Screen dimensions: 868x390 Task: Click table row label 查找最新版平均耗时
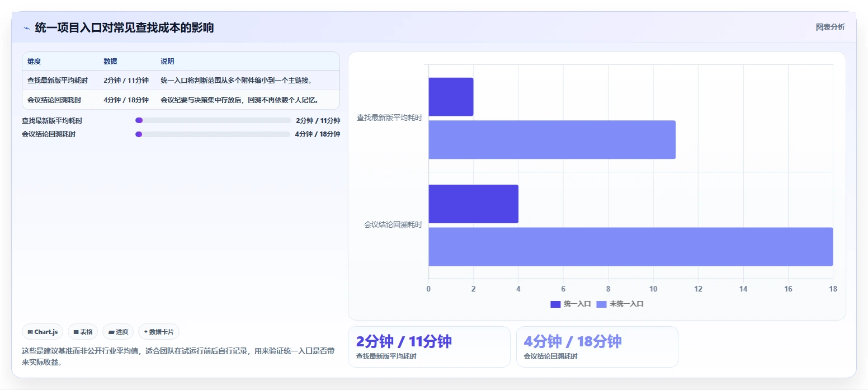[x=58, y=81]
